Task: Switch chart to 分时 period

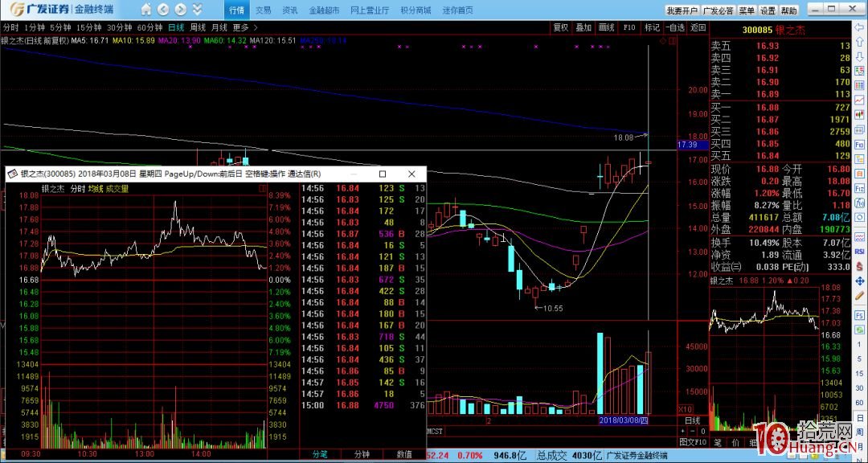Action: pyautogui.click(x=10, y=27)
